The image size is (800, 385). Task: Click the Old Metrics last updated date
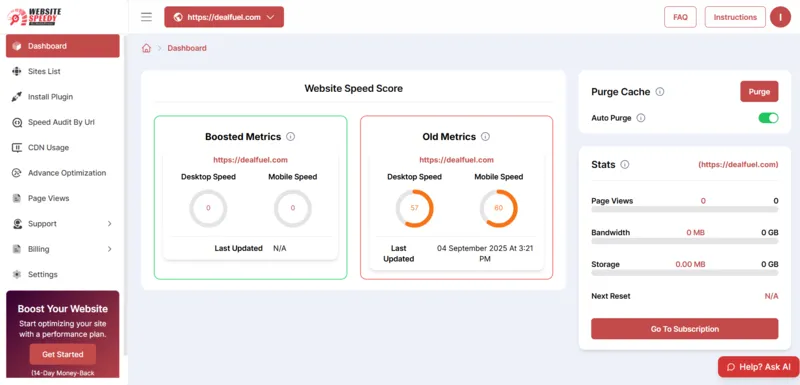click(x=485, y=253)
